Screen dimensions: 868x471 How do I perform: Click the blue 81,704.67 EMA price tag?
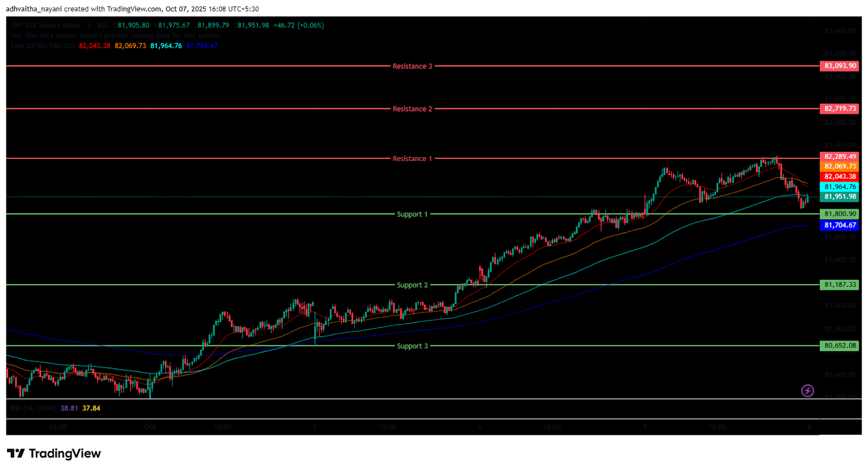(x=840, y=225)
